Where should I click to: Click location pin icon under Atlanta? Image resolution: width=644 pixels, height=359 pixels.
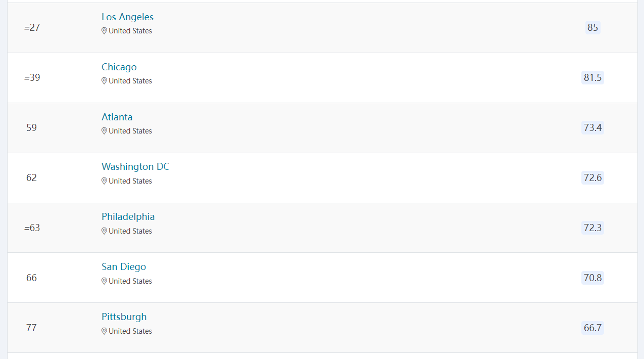click(104, 131)
